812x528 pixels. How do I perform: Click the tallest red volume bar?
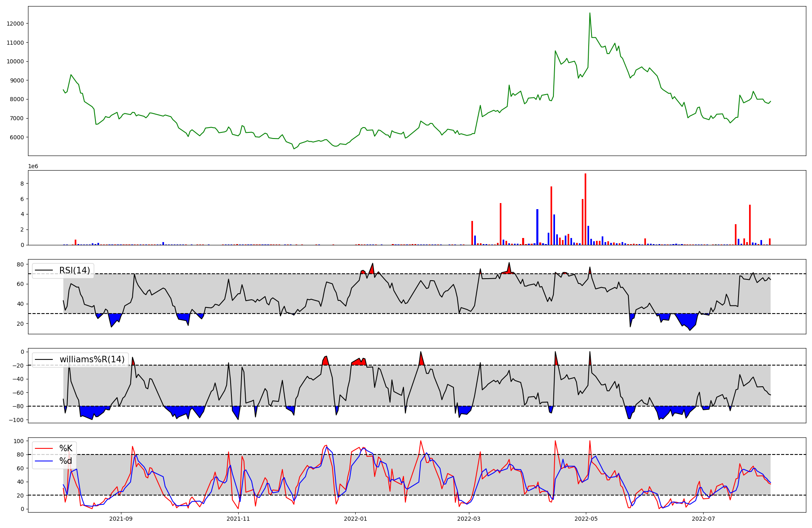coord(585,209)
